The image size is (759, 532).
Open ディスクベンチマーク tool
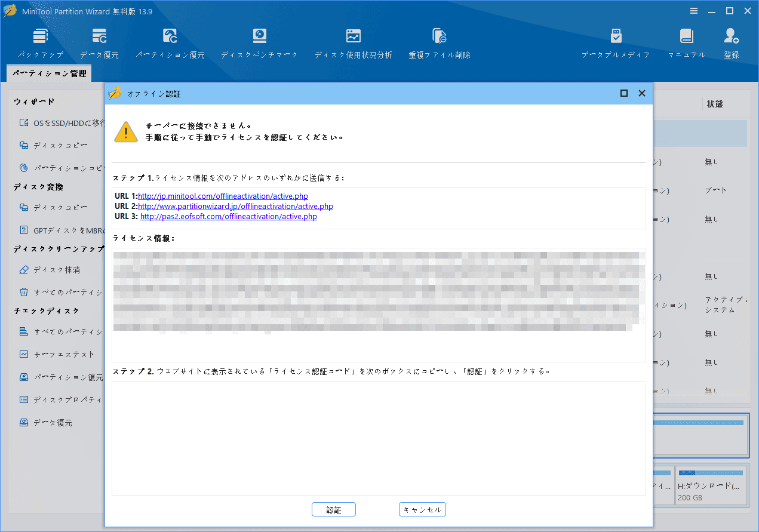tap(259, 44)
